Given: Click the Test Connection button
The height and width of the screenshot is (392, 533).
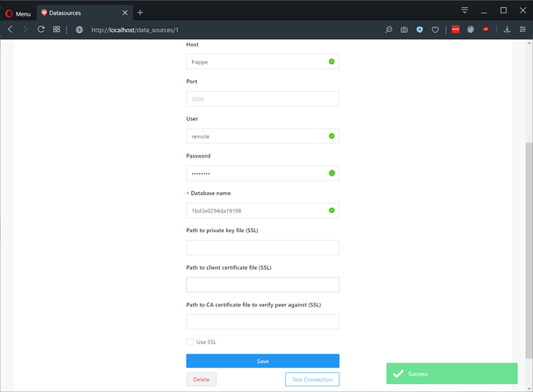Looking at the screenshot, I should 312,379.
